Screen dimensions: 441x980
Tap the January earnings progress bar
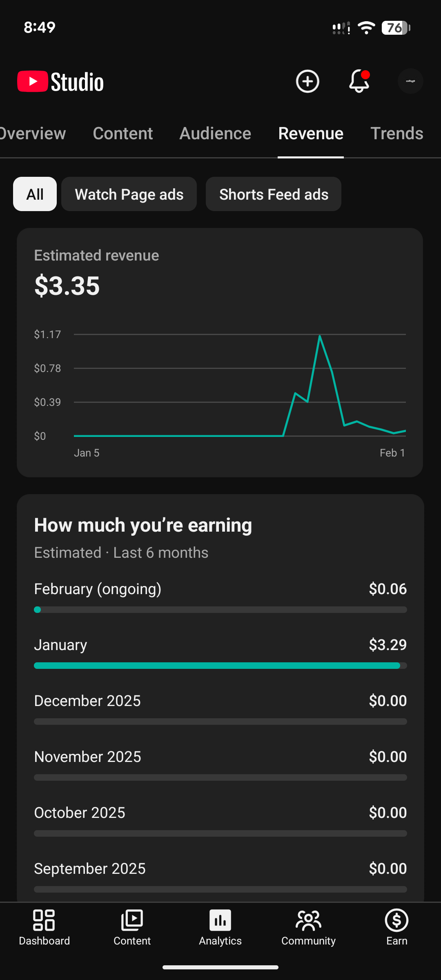(220, 666)
